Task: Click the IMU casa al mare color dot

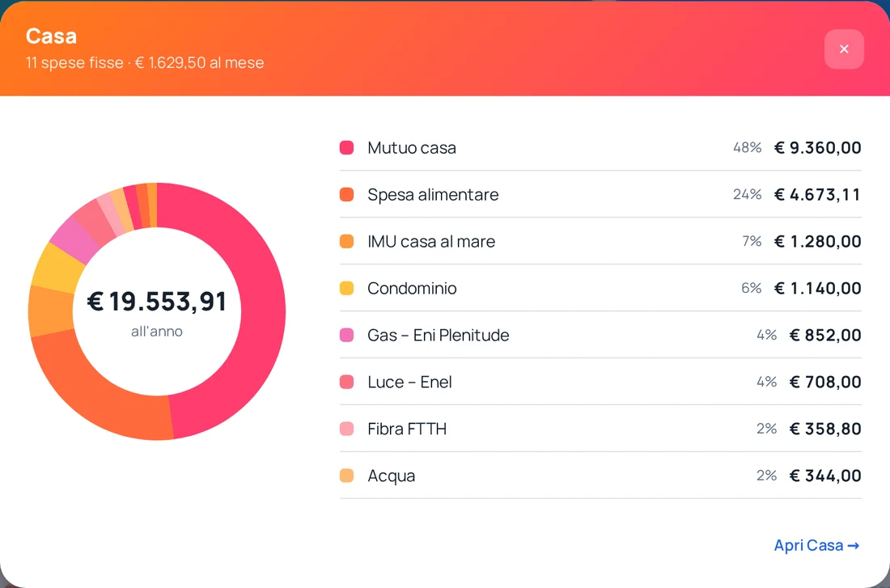Action: tap(347, 241)
